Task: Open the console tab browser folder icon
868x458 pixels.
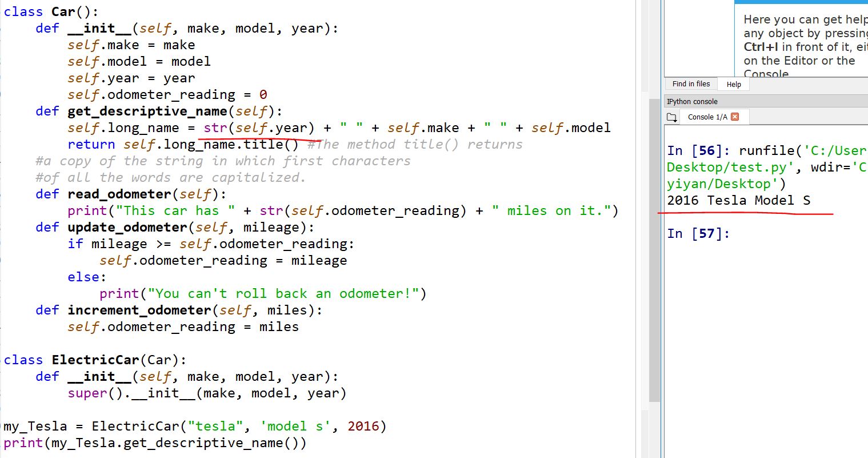Action: (x=672, y=117)
